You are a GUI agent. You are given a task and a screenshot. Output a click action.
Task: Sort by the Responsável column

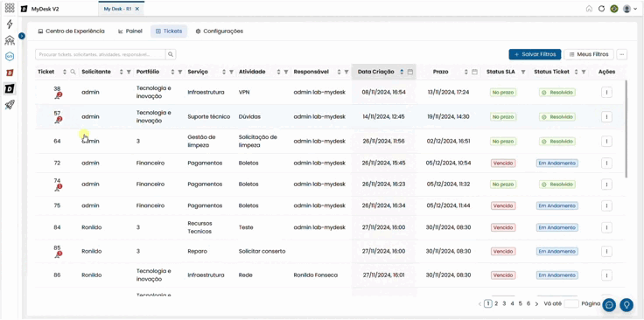click(x=339, y=72)
